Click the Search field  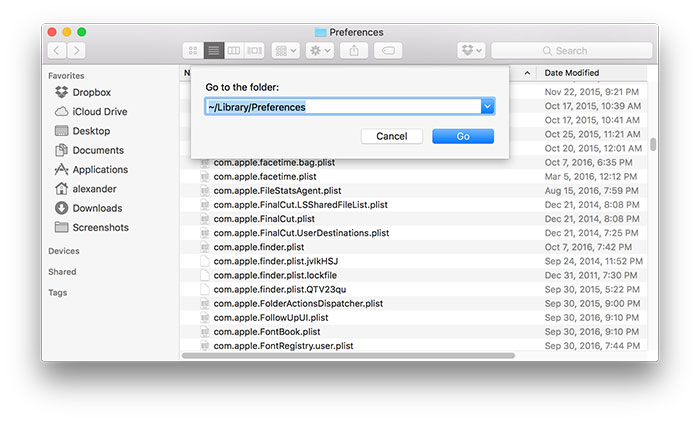571,50
